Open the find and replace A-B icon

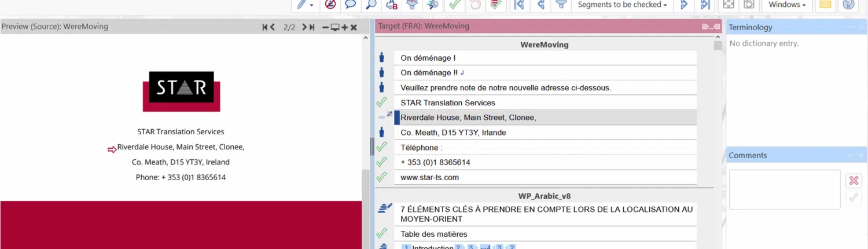(391, 5)
